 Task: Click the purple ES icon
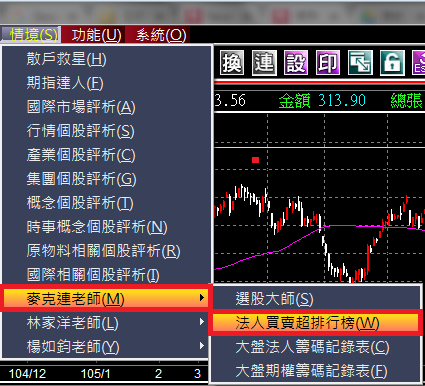point(419,63)
